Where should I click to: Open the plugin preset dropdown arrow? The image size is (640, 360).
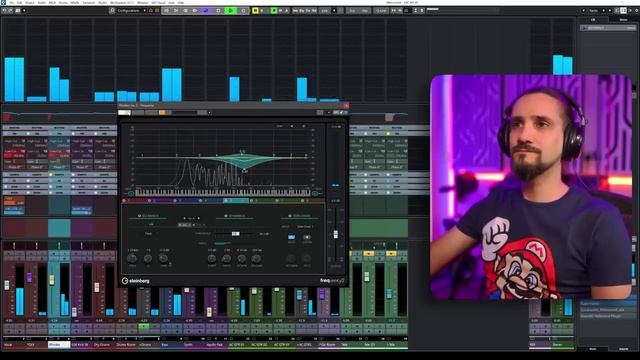pos(209,113)
